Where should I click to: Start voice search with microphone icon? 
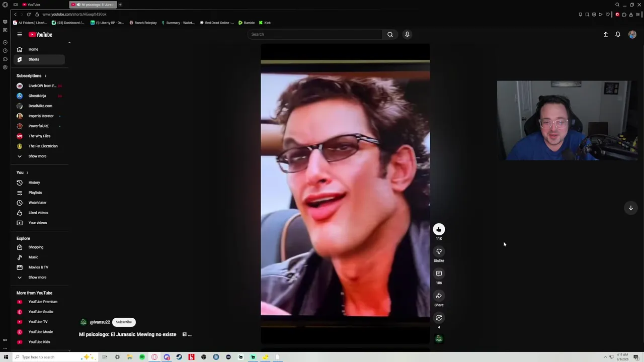[407, 34]
